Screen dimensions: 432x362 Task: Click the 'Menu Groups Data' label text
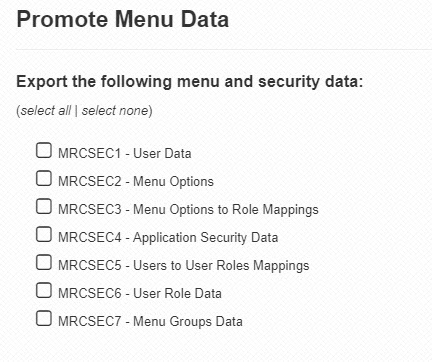[x=188, y=322]
